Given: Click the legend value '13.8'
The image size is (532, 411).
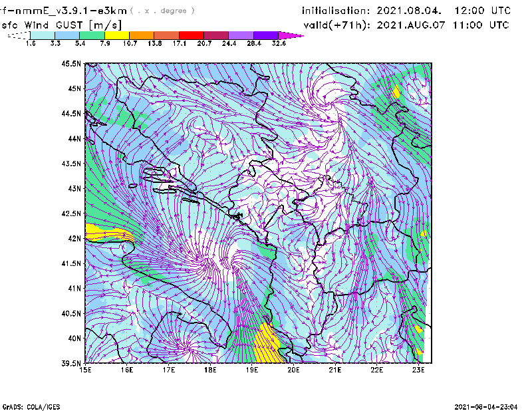Looking at the screenshot, I should point(154,43).
